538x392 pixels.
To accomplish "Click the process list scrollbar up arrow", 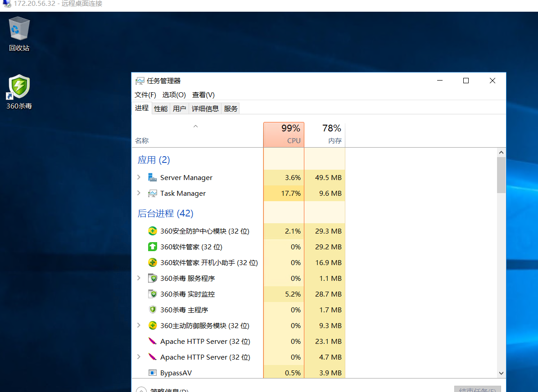I will coord(501,152).
